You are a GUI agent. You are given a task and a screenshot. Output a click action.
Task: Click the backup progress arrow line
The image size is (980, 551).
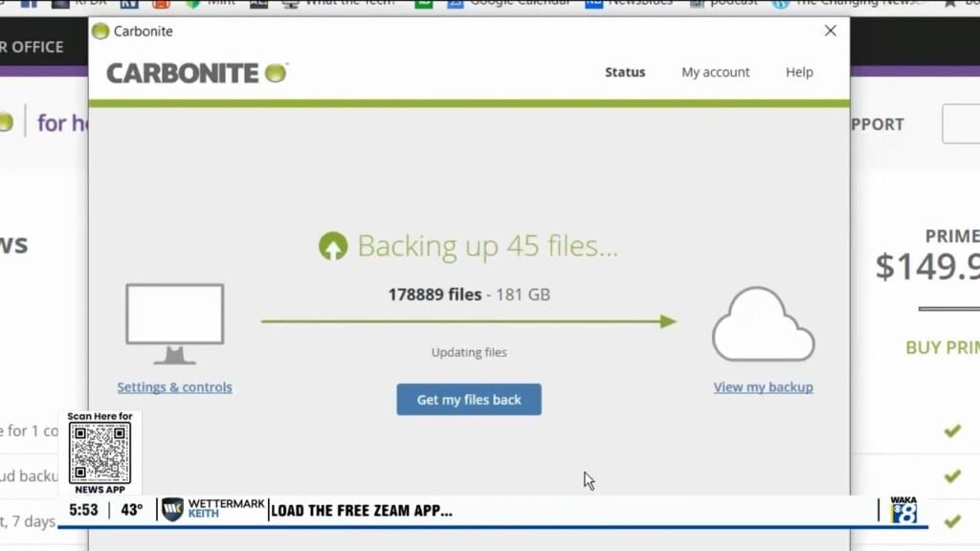[x=469, y=321]
